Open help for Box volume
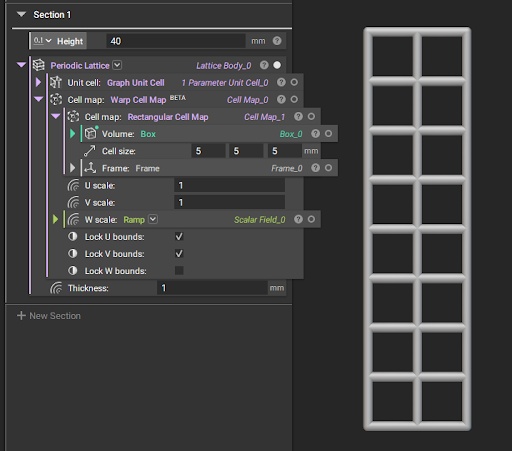The width and height of the screenshot is (512, 451). coord(315,133)
